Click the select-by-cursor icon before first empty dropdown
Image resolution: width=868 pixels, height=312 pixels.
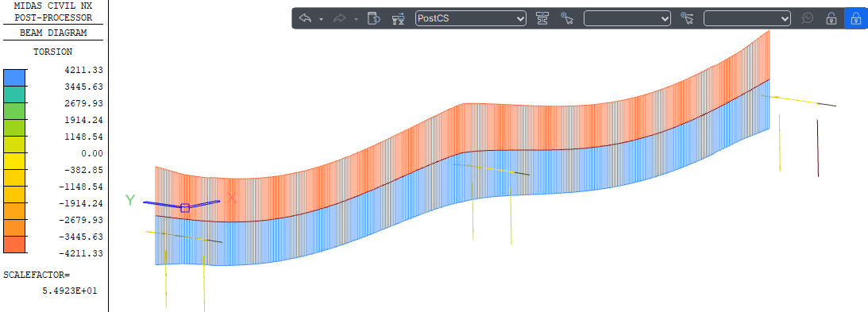(567, 18)
